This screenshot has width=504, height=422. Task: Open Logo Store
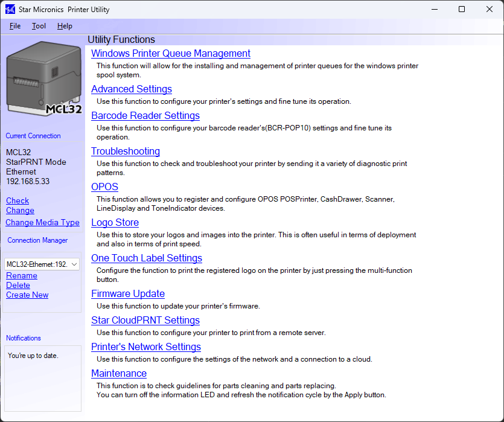click(x=115, y=222)
